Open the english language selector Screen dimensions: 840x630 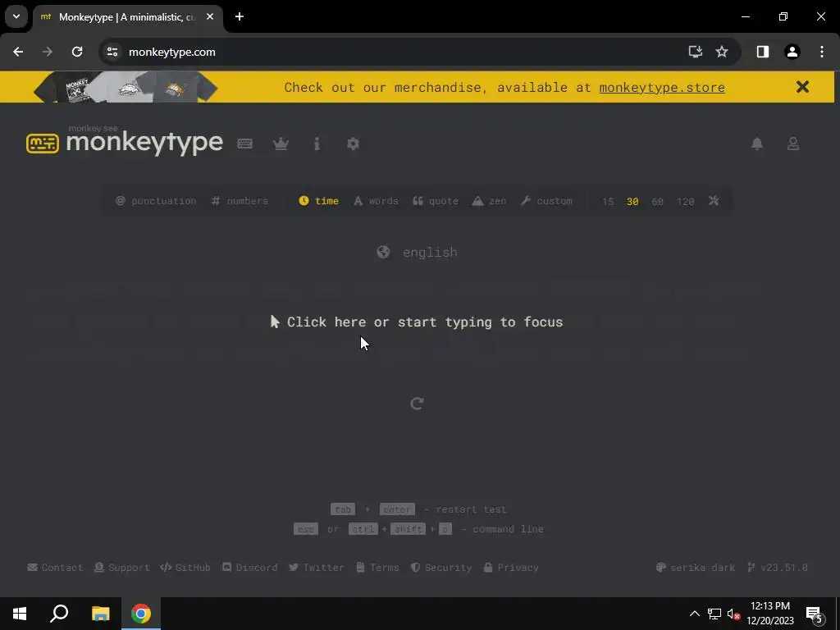418,253
